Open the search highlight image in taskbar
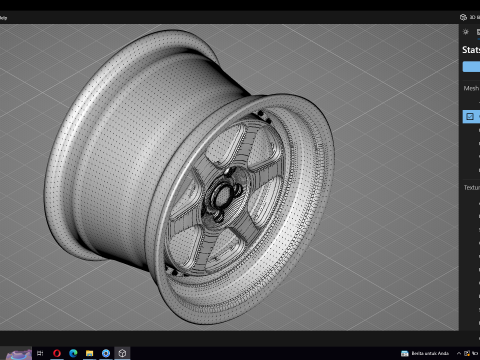This screenshot has height=360, width=480. pos(19,354)
